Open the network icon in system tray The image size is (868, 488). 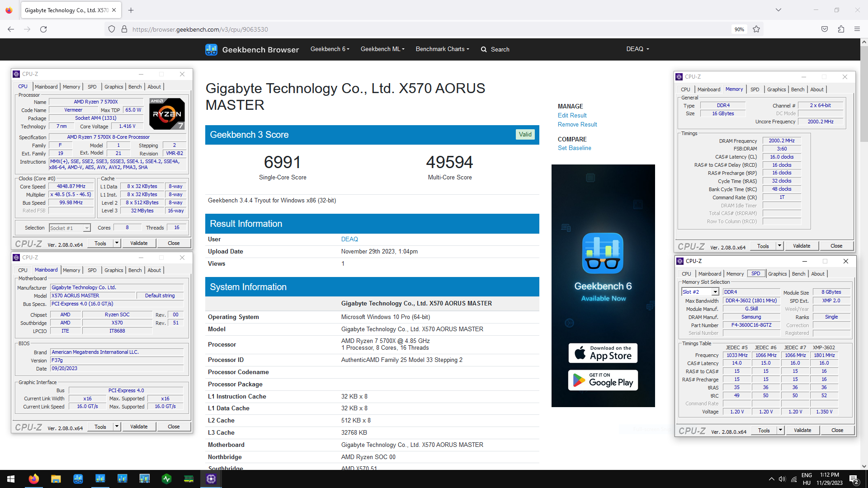[794, 479]
